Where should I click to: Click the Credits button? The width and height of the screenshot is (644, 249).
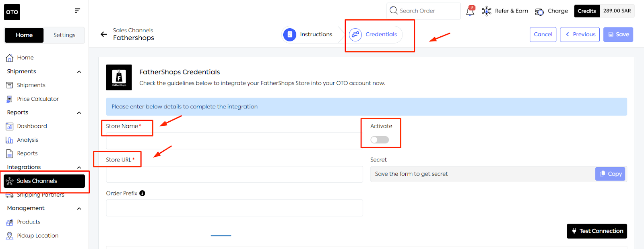coord(587,11)
